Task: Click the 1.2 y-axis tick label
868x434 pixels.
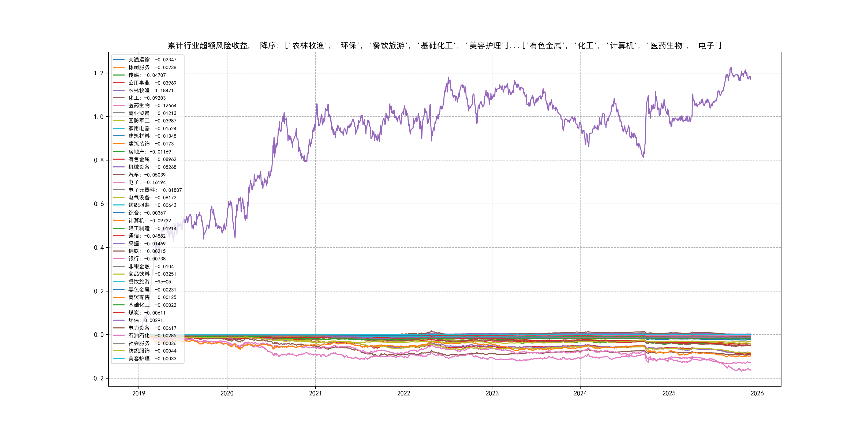Action: tap(98, 73)
